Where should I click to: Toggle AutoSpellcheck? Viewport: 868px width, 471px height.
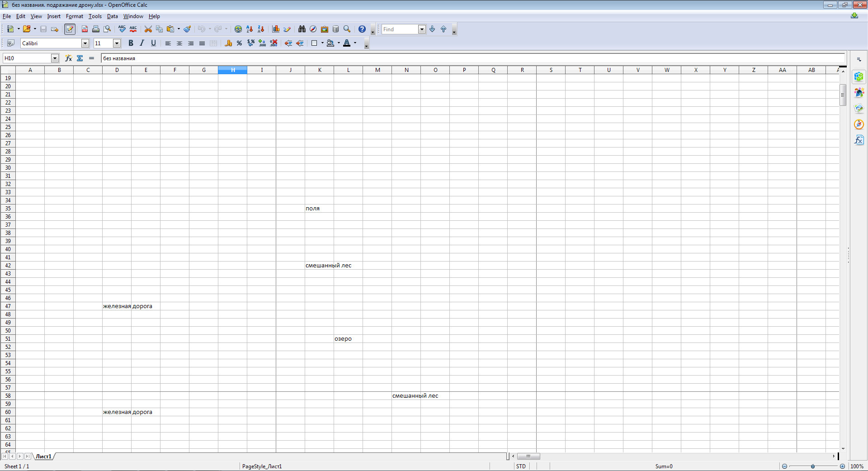(x=133, y=29)
